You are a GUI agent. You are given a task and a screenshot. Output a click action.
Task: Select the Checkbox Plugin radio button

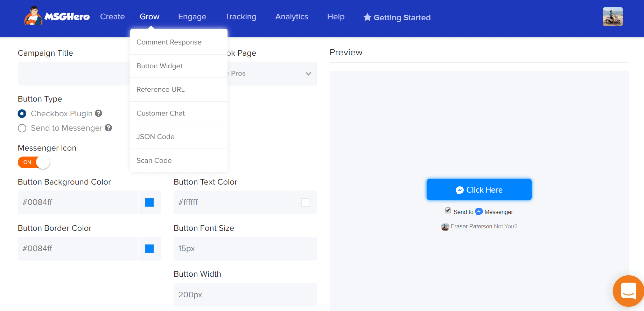(22, 114)
